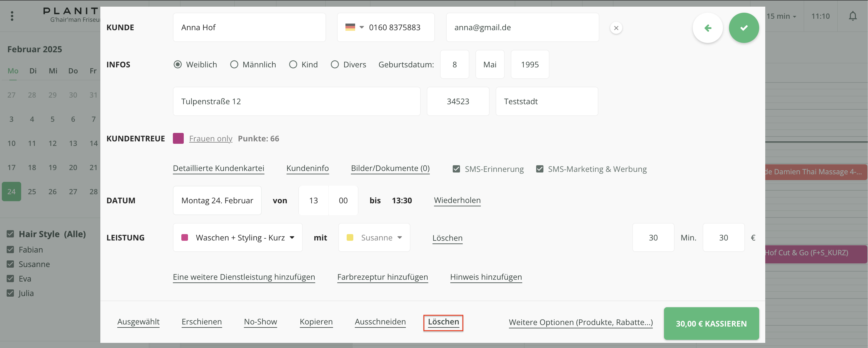Open Detaillierte Kundenkartei link
Image resolution: width=868 pixels, height=348 pixels.
click(x=218, y=168)
